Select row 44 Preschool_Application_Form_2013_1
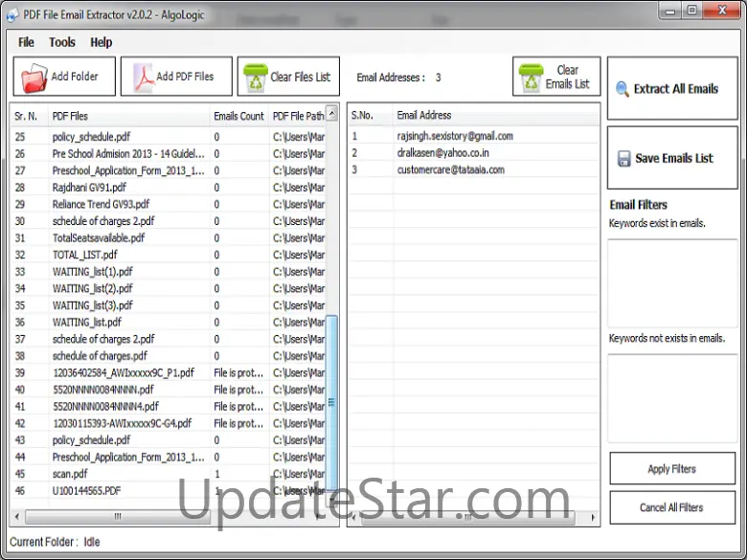Image resolution: width=747 pixels, height=560 pixels. 170,458
